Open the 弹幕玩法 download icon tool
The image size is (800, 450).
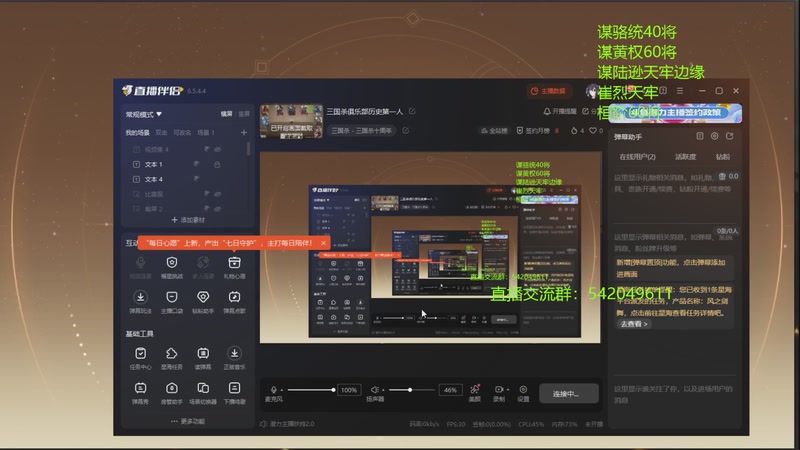pos(140,302)
